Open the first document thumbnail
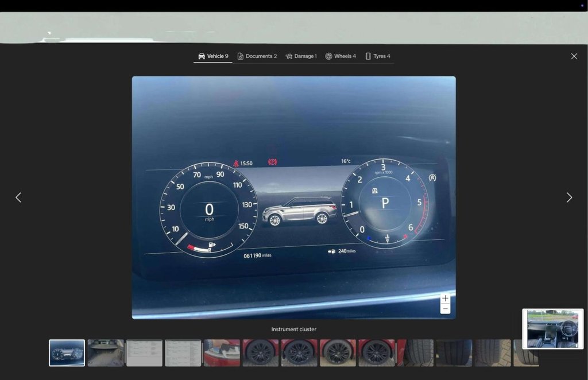 144,353
